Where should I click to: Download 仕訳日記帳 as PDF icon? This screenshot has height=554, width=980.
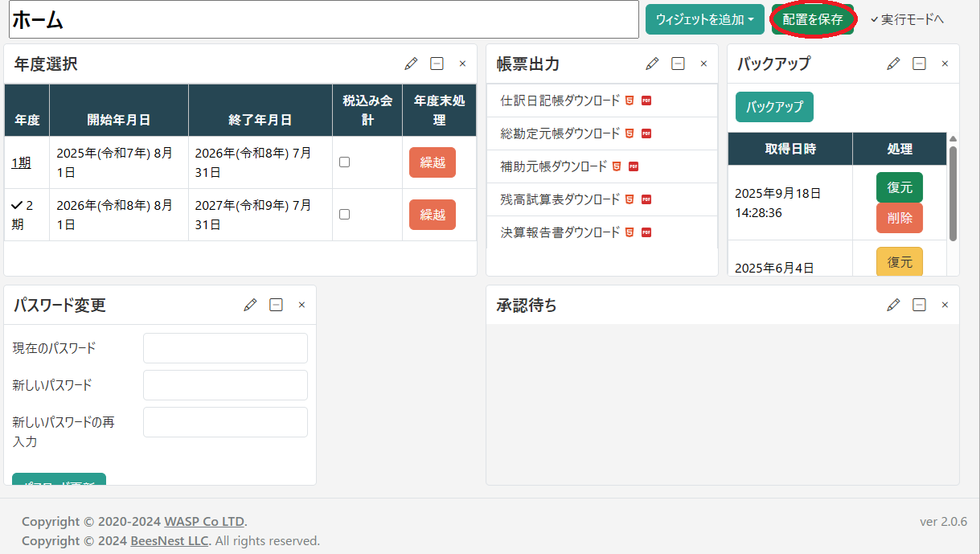click(646, 101)
